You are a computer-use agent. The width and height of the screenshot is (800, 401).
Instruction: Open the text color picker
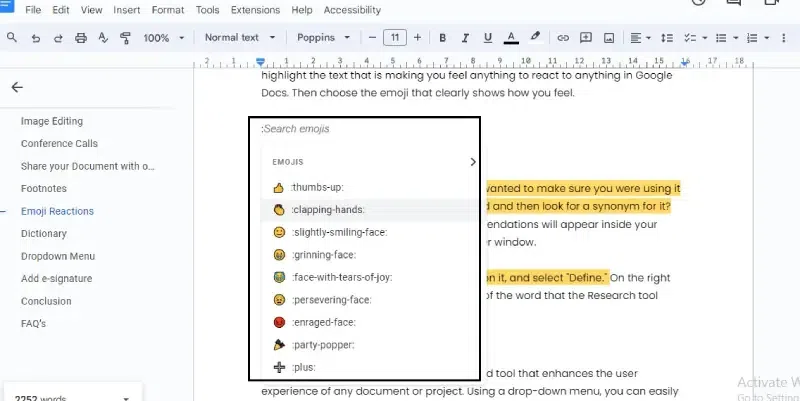pos(511,38)
